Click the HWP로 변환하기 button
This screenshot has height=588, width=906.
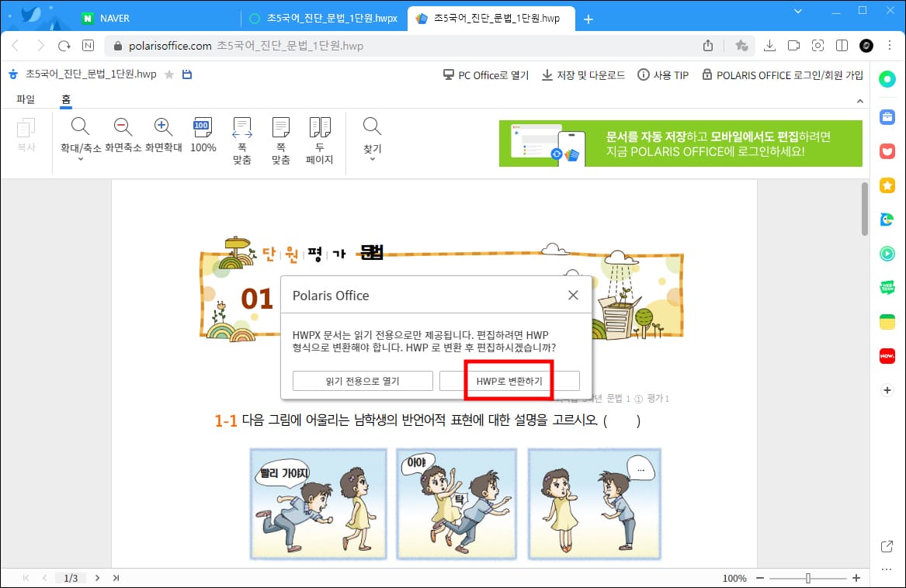point(509,380)
